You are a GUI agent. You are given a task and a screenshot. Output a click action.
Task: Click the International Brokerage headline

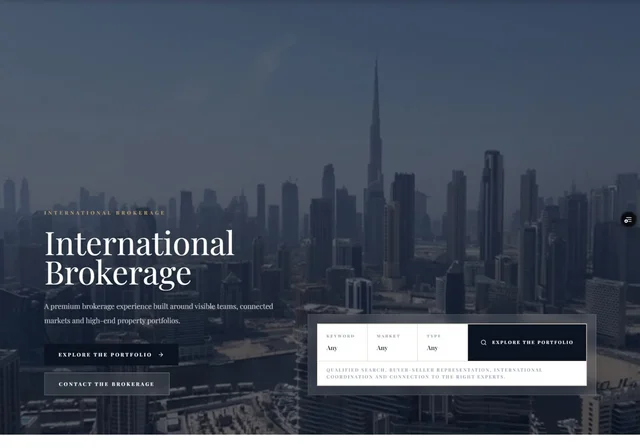(x=139, y=258)
